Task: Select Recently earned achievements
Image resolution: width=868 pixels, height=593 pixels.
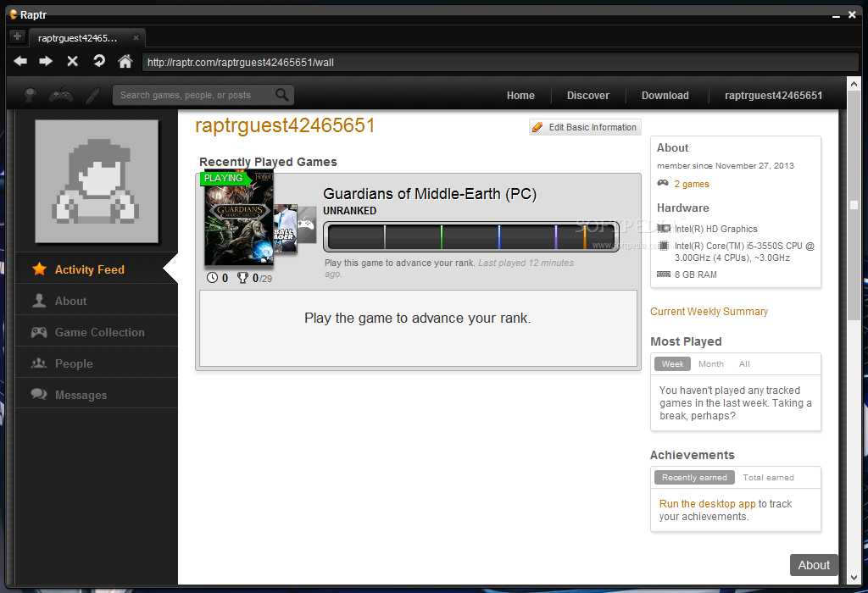Action: 695,478
